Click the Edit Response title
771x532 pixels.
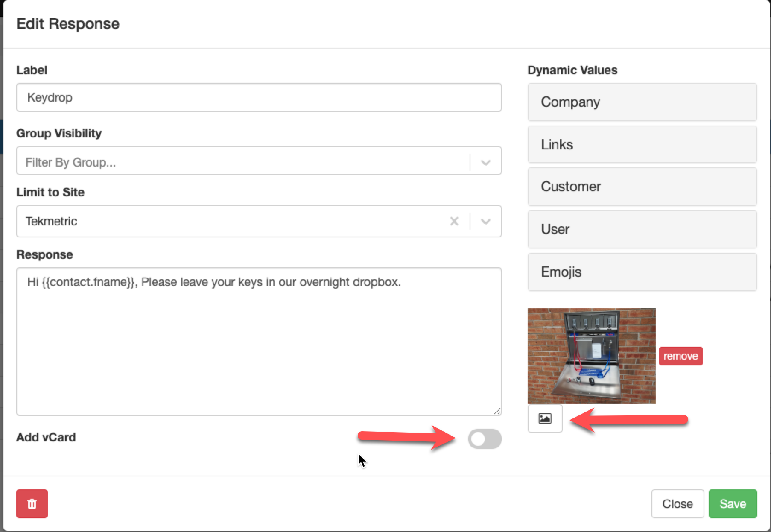click(68, 24)
